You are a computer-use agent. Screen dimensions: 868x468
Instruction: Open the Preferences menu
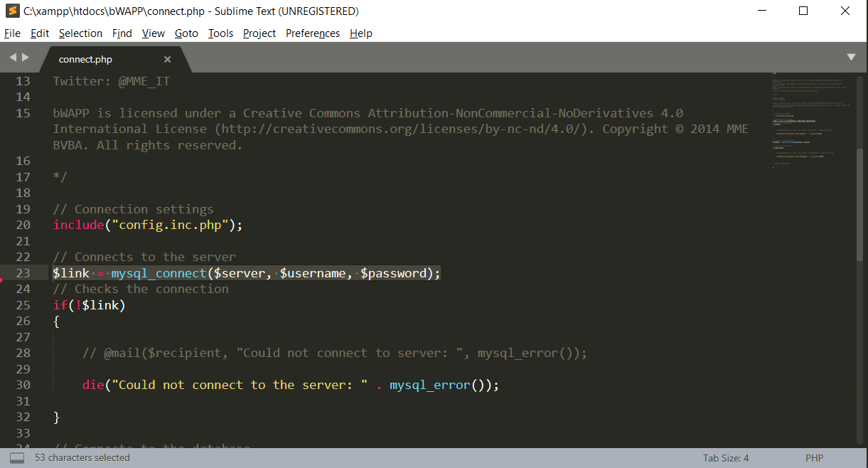tap(313, 33)
